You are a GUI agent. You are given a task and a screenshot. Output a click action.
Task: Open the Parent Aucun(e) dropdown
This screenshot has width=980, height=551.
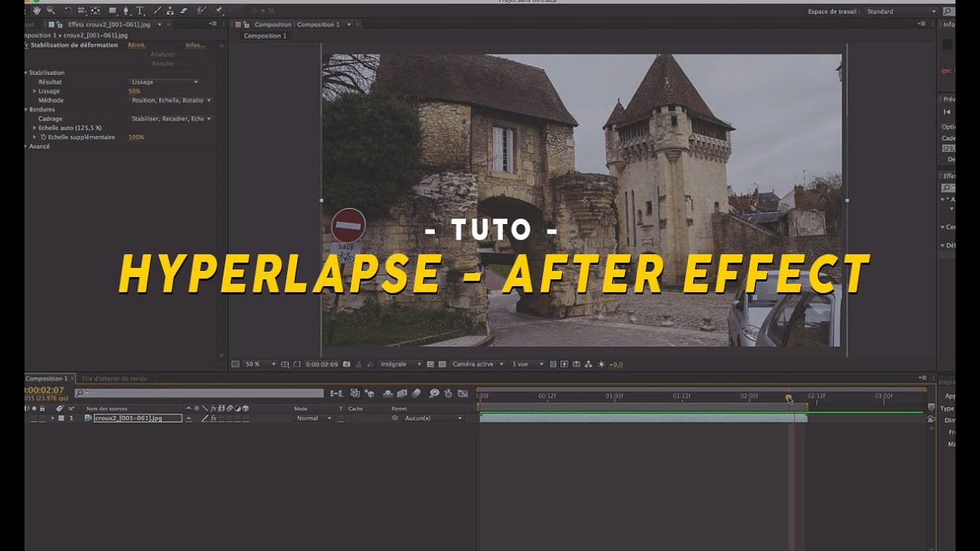coord(433,419)
